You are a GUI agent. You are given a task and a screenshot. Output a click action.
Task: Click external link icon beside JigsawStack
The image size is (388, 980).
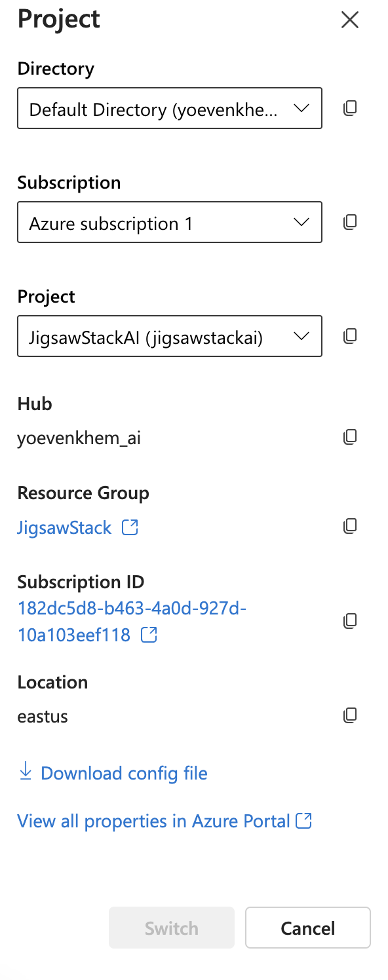(x=130, y=527)
